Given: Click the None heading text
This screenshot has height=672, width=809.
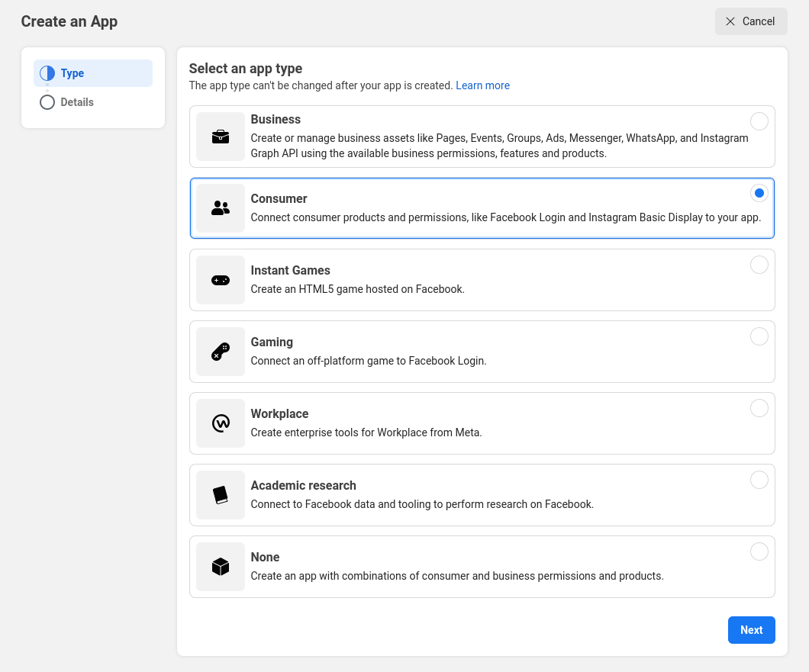Looking at the screenshot, I should (265, 557).
